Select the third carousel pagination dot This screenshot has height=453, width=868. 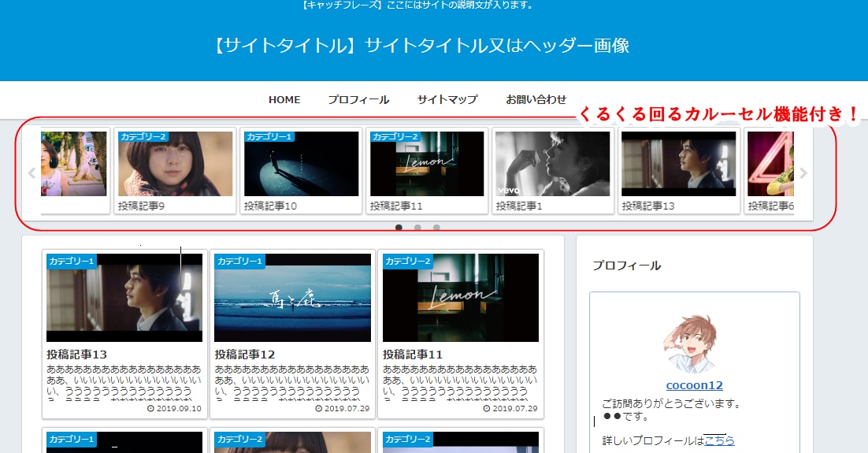click(436, 228)
